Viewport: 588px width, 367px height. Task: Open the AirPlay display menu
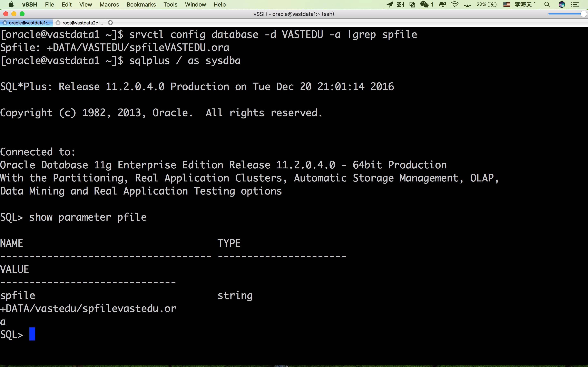coord(468,4)
